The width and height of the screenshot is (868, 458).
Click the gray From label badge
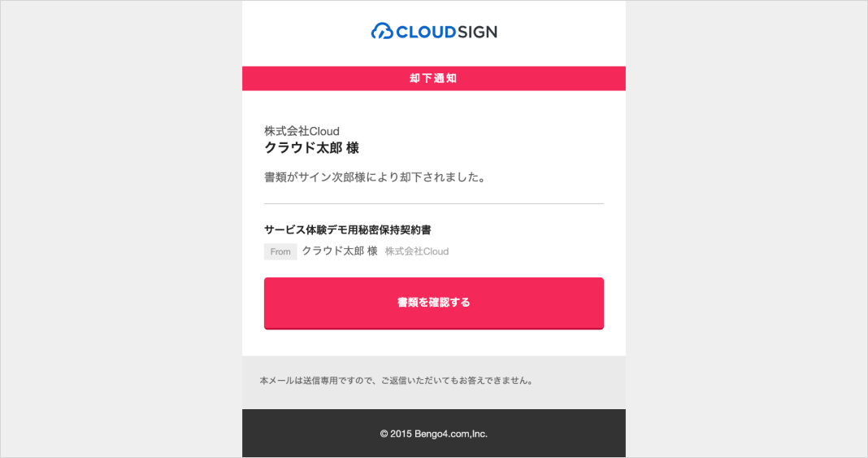coord(280,251)
